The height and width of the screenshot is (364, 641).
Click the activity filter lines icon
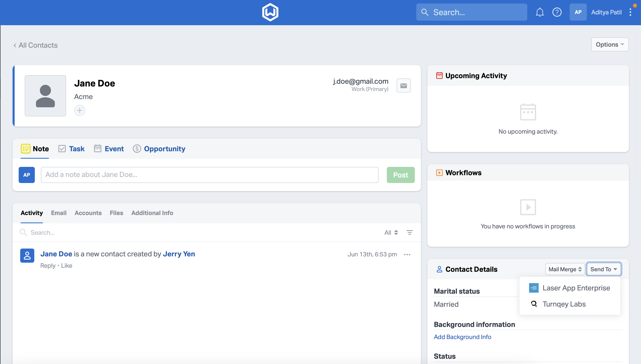point(410,232)
